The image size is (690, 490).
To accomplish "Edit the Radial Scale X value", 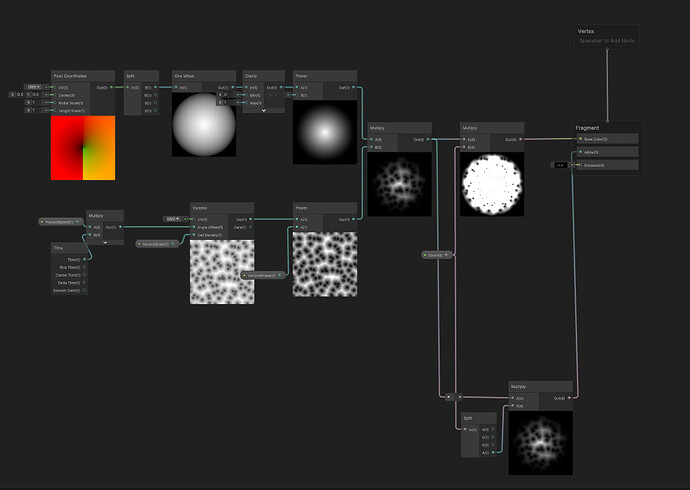I will pos(36,102).
